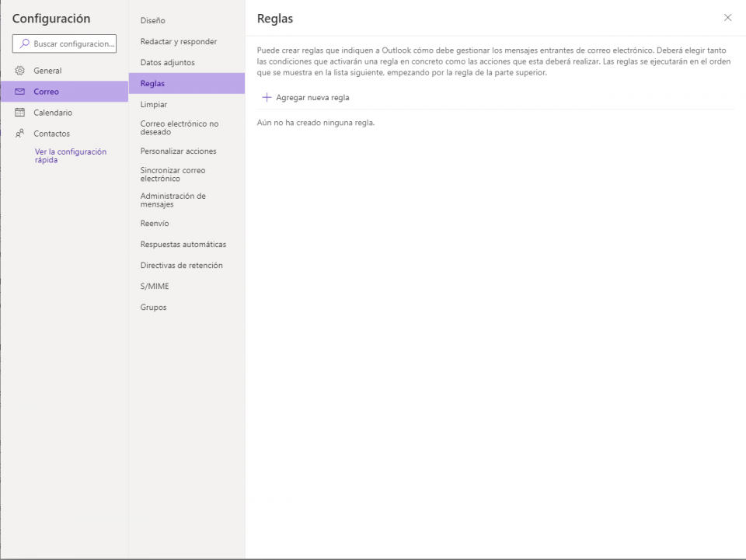Select Personalizar acciones
Screen dimensions: 746x560
pos(180,151)
